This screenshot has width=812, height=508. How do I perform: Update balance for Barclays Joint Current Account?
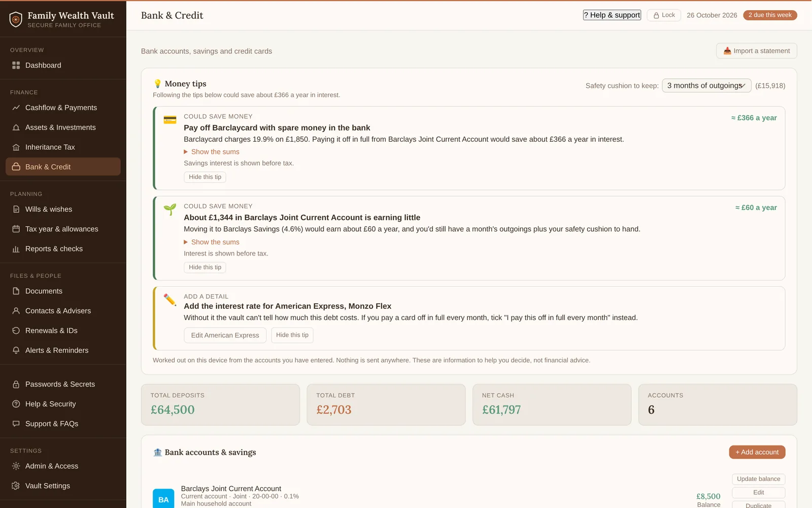coord(759,479)
